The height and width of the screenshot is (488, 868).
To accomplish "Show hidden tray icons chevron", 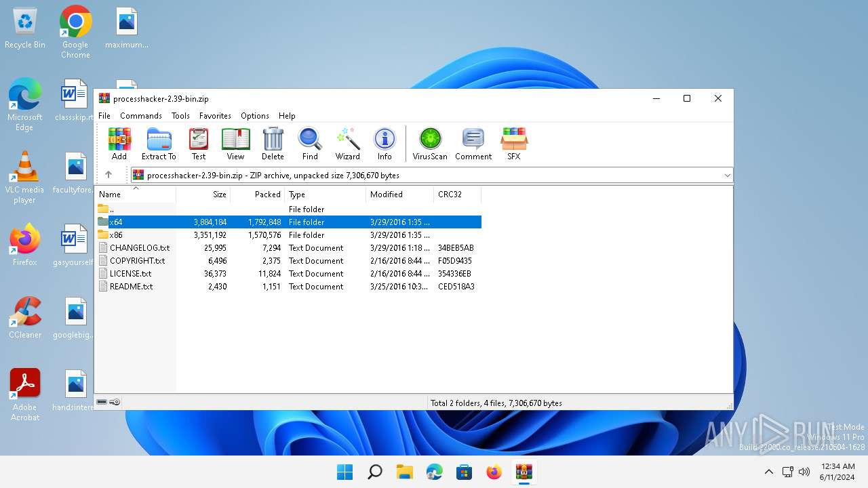I will coord(768,472).
